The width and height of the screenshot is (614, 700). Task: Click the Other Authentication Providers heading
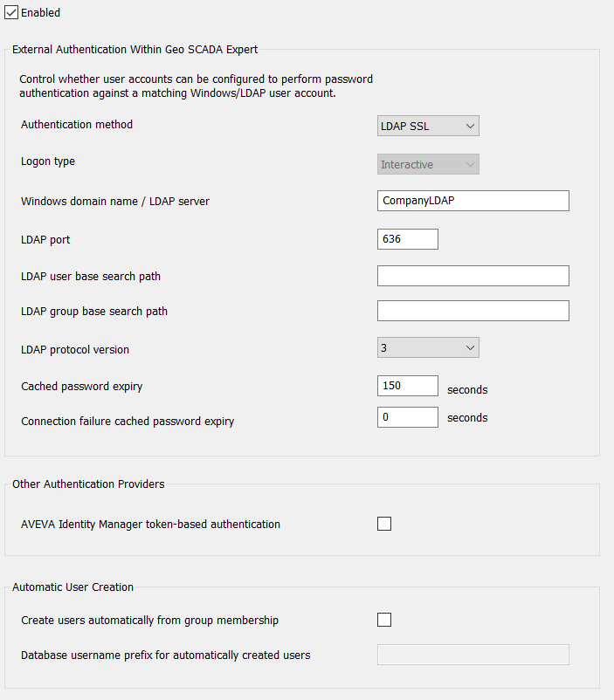(x=88, y=484)
